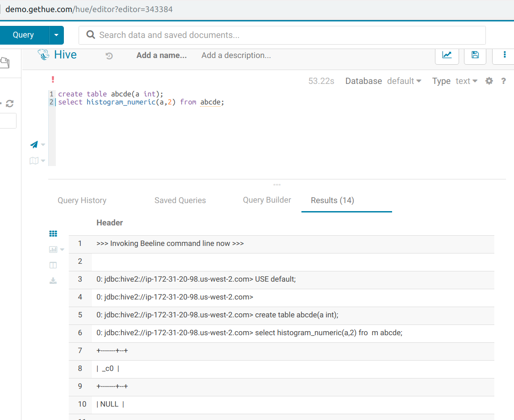Save the query with the floppy disk icon
Image resolution: width=514 pixels, height=420 pixels.
point(475,55)
